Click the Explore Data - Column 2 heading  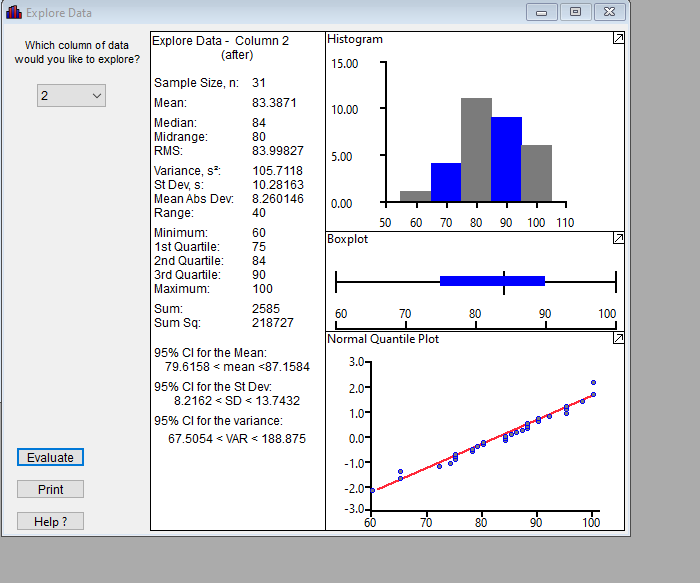click(x=221, y=41)
